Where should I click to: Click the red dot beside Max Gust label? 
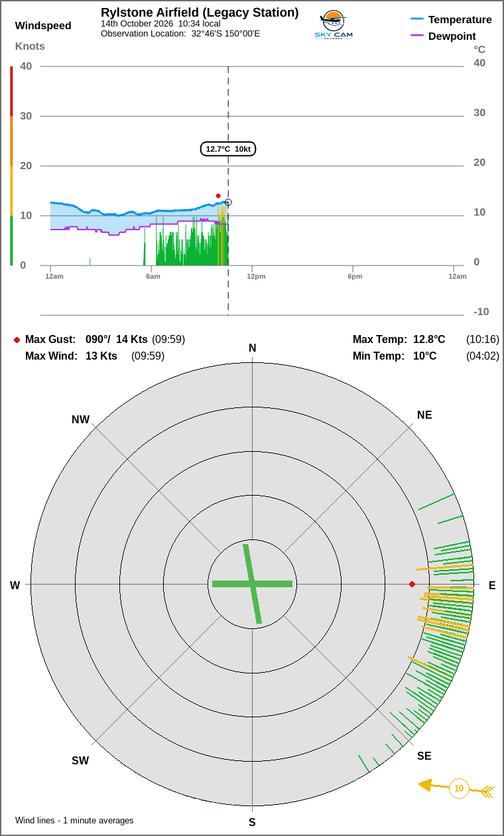point(17,340)
